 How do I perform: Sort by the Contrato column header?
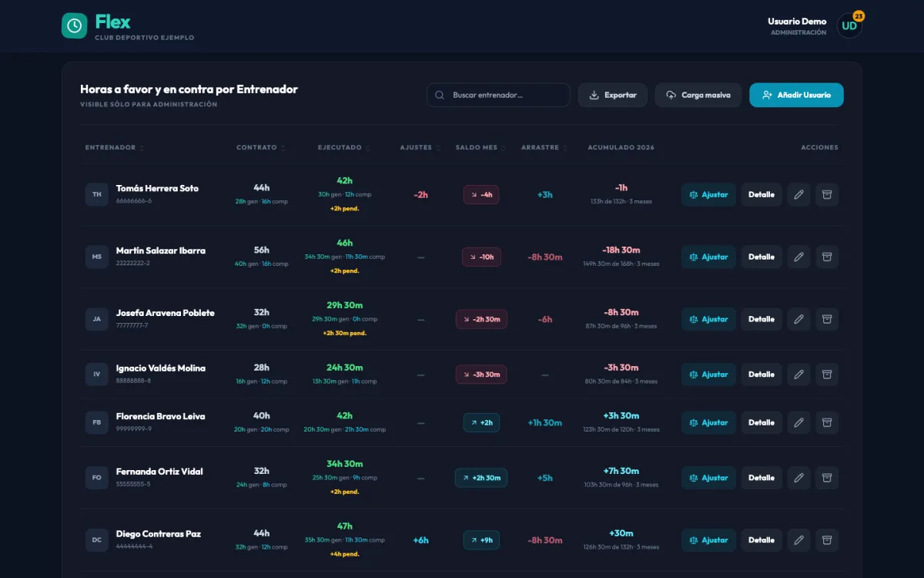261,148
